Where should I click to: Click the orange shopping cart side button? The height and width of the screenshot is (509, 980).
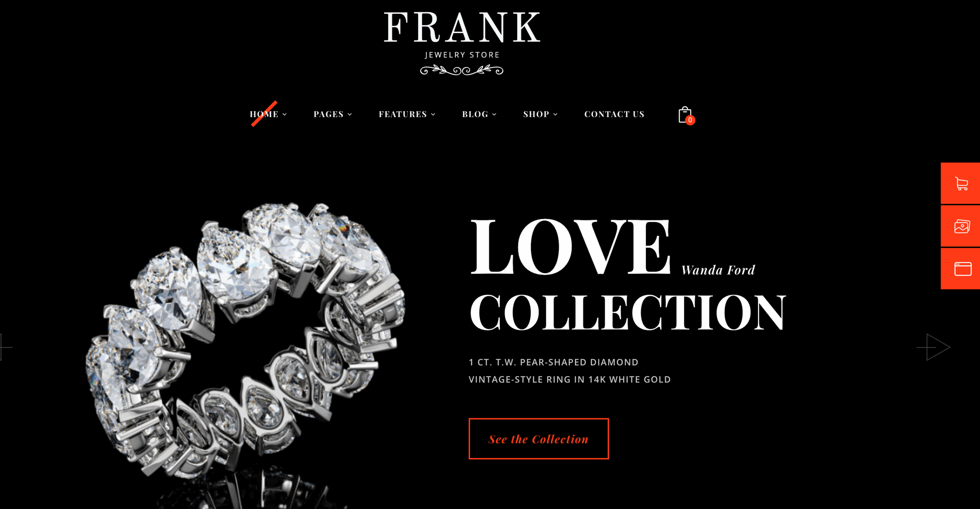point(960,183)
